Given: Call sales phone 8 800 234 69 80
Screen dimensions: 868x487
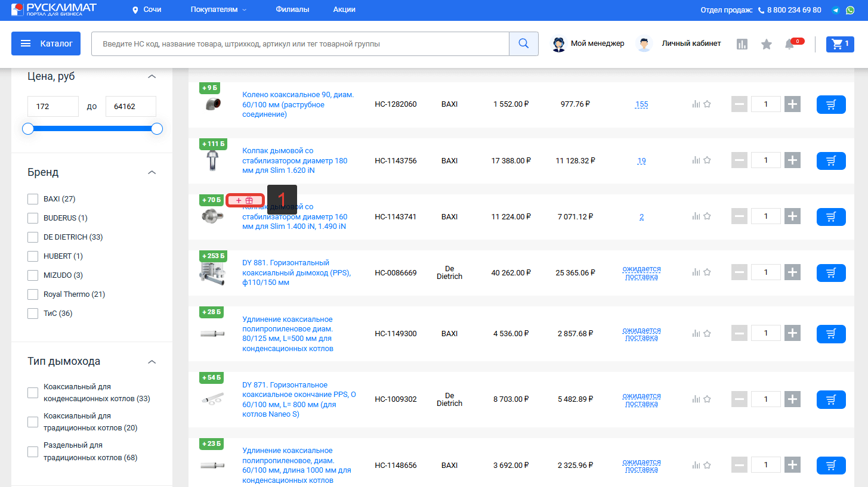Looking at the screenshot, I should (x=794, y=10).
